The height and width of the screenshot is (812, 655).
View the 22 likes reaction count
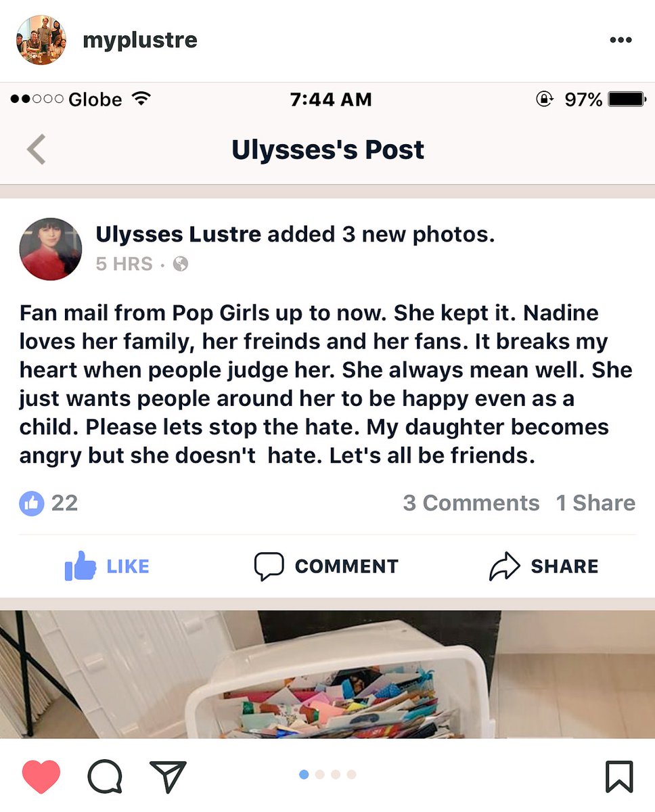(49, 503)
